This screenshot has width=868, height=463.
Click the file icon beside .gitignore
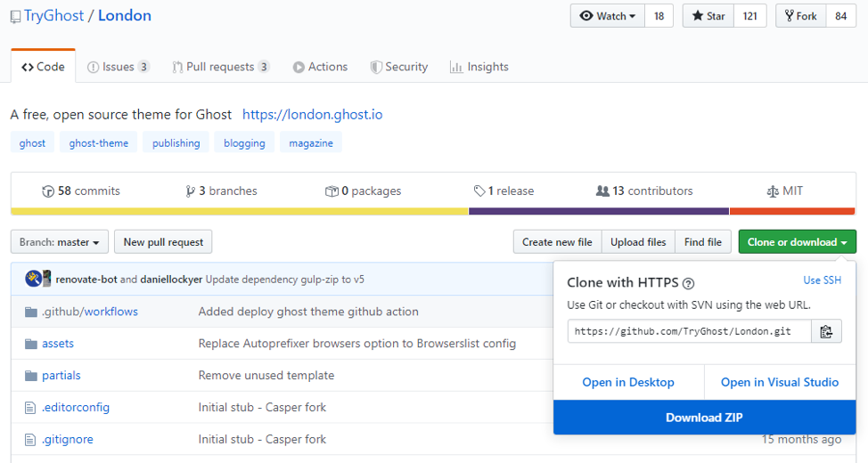click(x=30, y=441)
